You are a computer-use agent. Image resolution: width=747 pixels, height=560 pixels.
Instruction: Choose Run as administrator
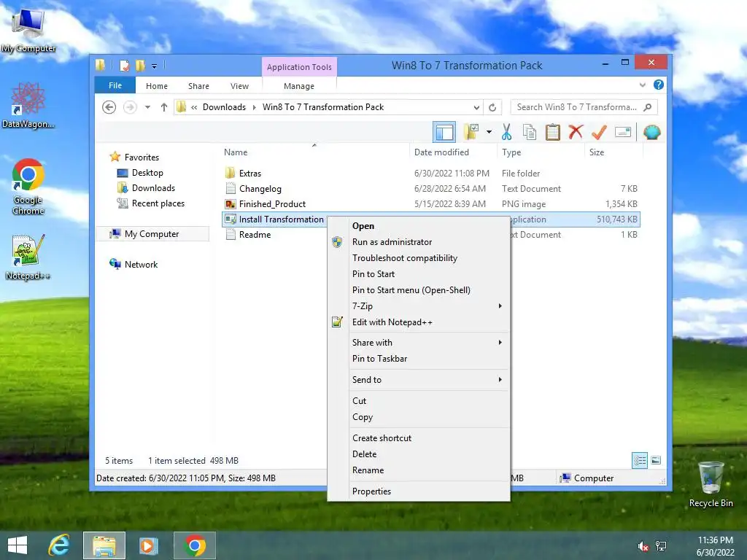tap(419, 242)
